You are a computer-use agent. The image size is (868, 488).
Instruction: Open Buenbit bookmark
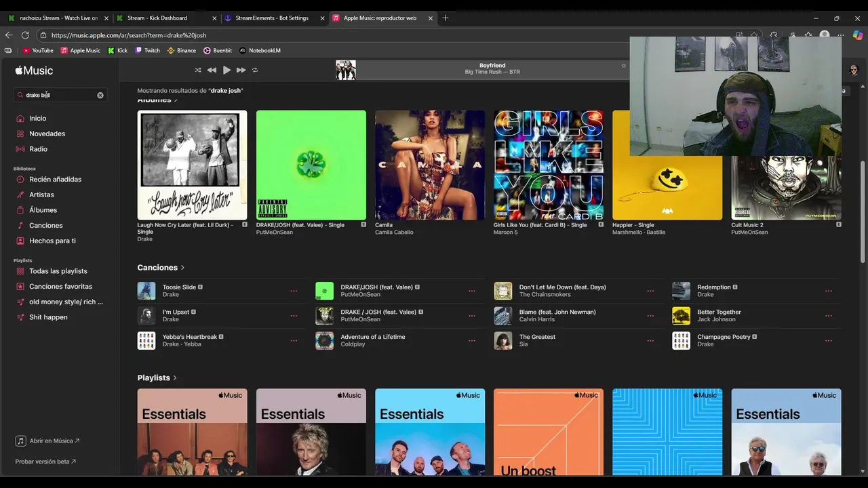218,50
